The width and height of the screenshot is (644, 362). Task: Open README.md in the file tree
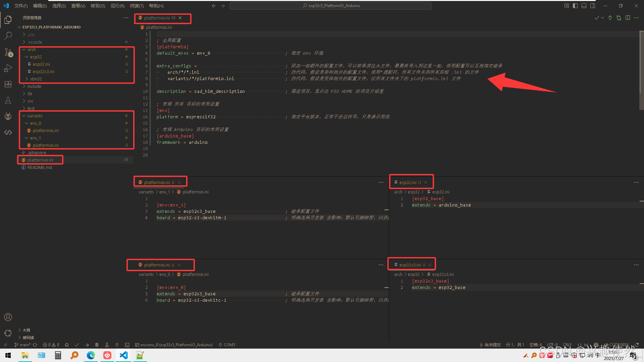tap(40, 167)
